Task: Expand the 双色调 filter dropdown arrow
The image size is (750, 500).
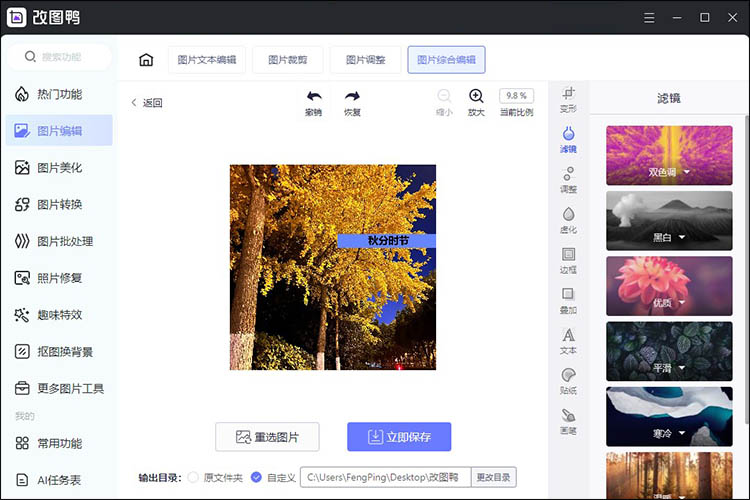Action: click(687, 172)
